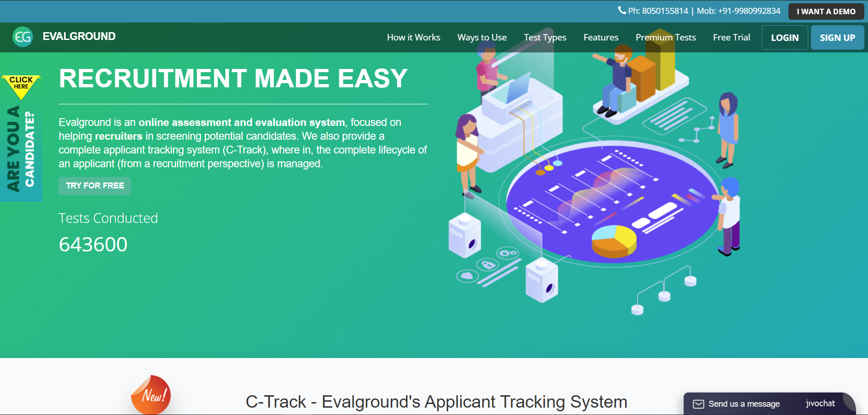Click the orange 'New!' sticker badge
Image resolution: width=868 pixels, height=415 pixels.
coord(151,395)
